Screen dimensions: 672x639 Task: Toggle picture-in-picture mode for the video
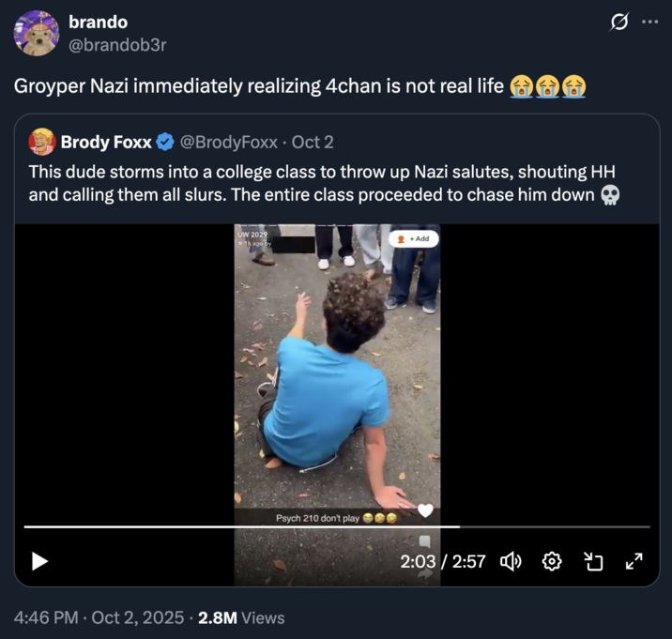[x=593, y=561]
